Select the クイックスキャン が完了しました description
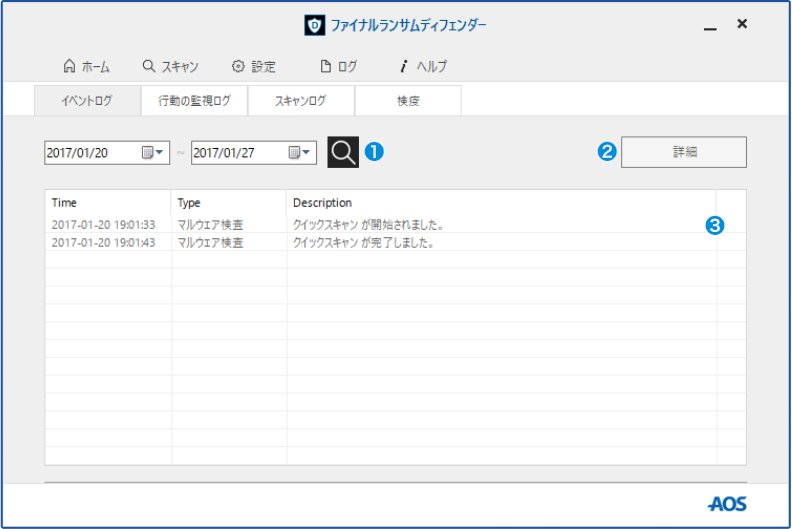 click(364, 243)
